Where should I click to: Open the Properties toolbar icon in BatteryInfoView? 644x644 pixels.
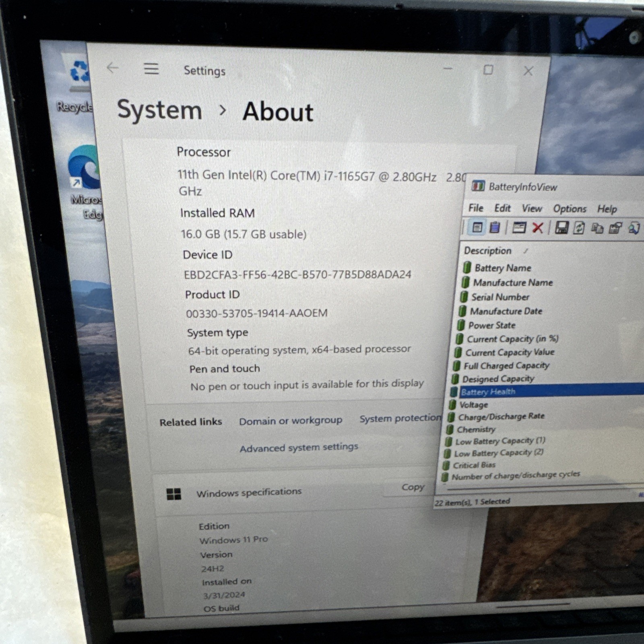[x=615, y=229]
